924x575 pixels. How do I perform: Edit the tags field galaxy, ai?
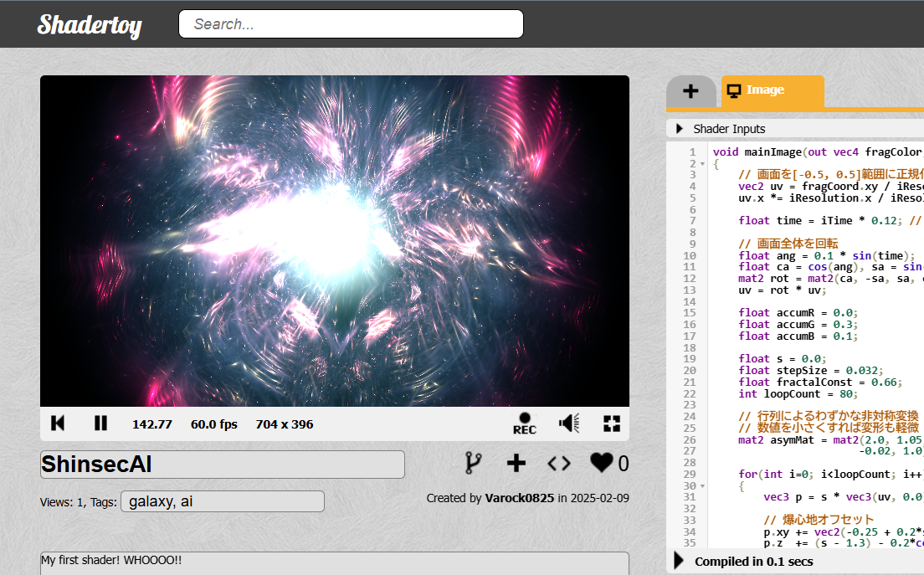click(222, 501)
